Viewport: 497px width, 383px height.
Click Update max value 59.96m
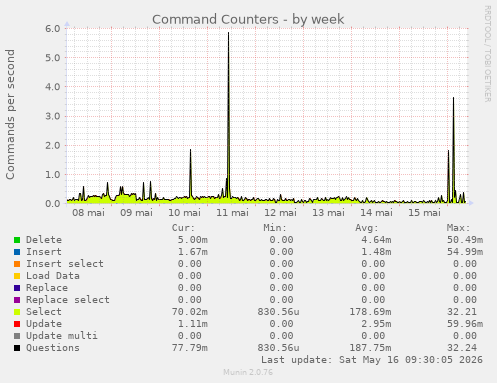(465, 324)
